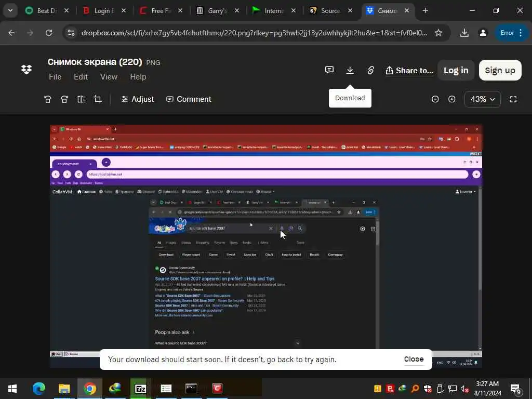Screen dimensions: 532x399
Task: Switch to the Best Dr browser tab
Action: click(46, 10)
